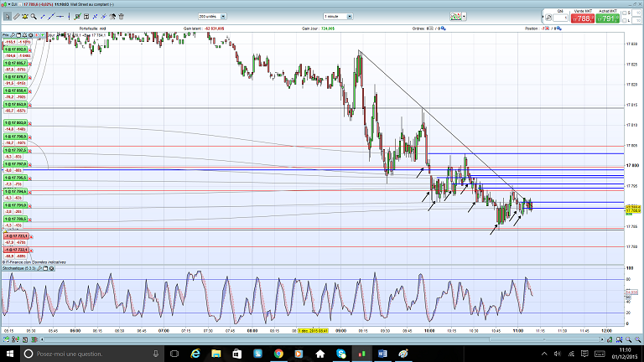Click the price panel window icon
This screenshot has height=362, width=644.
(x=18, y=35)
